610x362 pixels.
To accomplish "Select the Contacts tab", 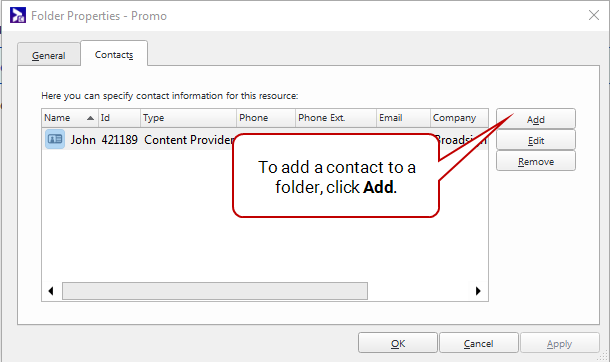I will (114, 54).
